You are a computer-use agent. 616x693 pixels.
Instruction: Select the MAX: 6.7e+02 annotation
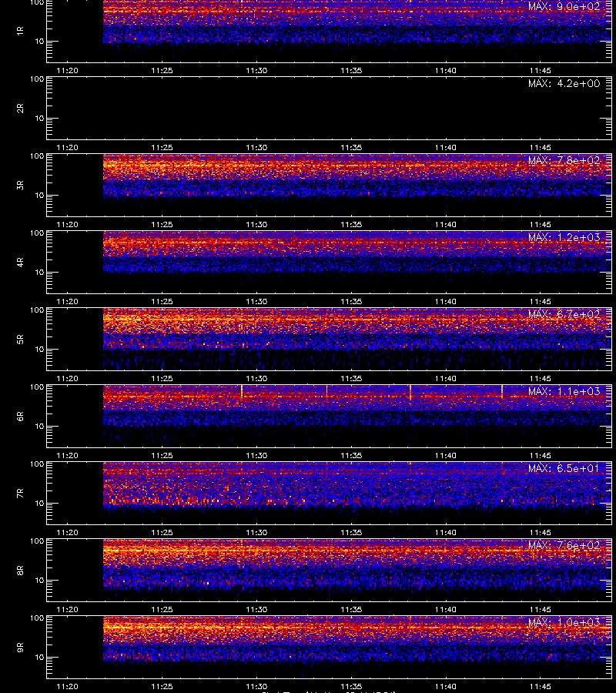(x=564, y=315)
